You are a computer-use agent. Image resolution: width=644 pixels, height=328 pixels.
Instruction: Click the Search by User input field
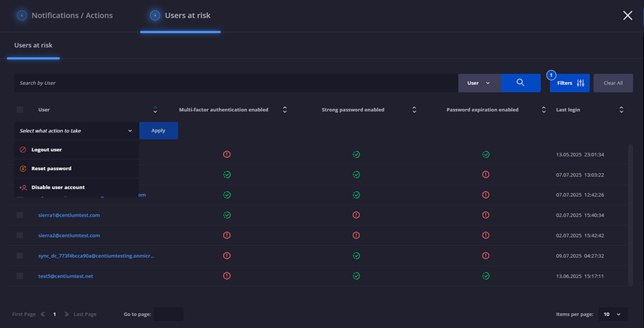pyautogui.click(x=237, y=83)
